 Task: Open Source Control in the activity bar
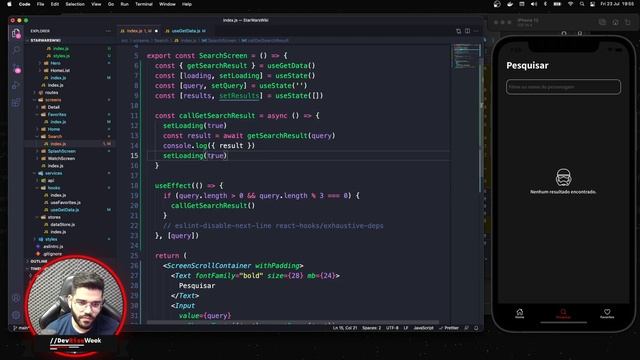[16, 68]
